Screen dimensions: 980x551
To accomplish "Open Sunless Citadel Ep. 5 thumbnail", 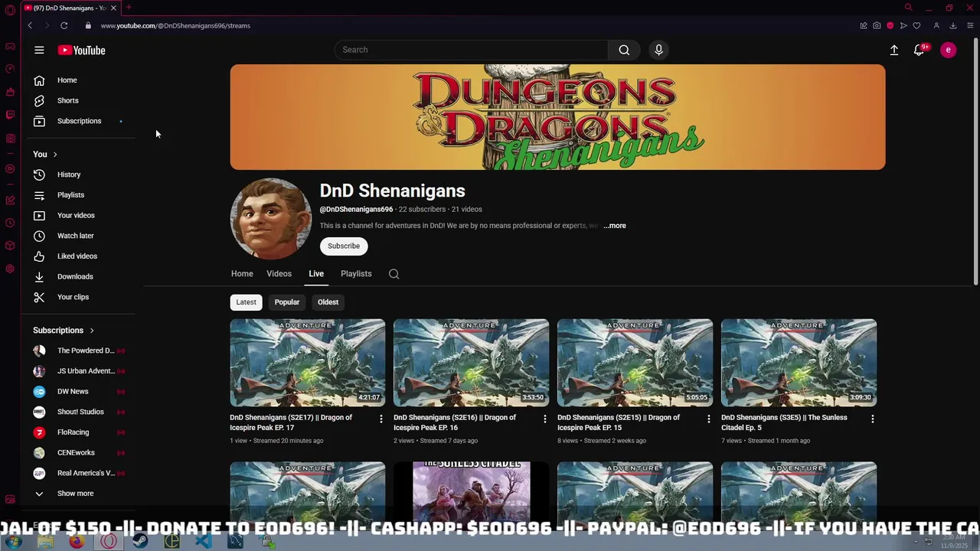I will (x=799, y=363).
